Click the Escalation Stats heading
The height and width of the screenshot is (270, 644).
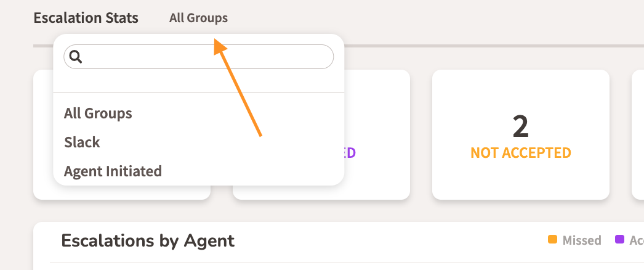[x=86, y=18]
